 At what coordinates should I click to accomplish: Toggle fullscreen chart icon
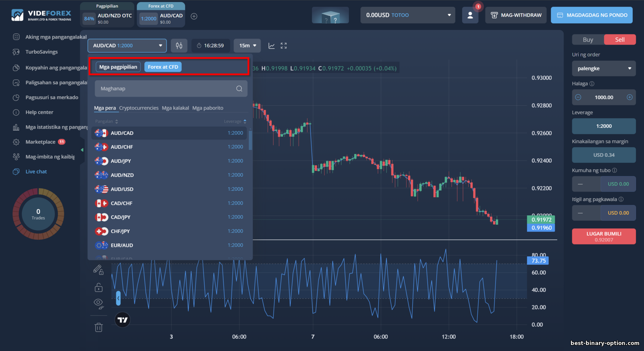tap(284, 46)
